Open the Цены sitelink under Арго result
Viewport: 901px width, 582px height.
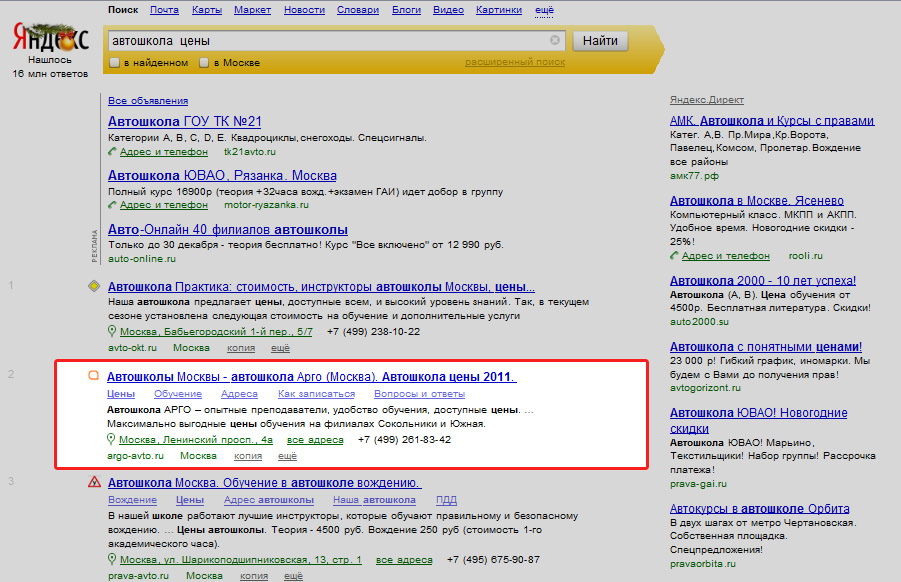(x=121, y=394)
